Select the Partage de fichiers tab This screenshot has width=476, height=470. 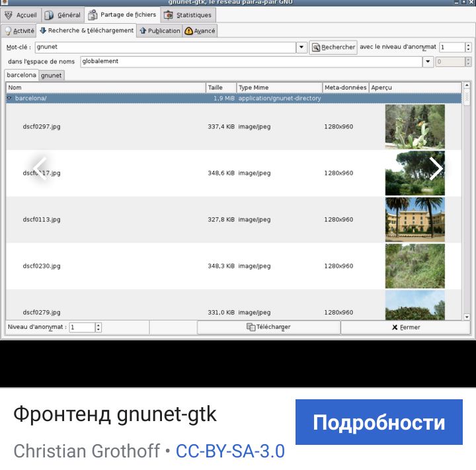pos(122,15)
